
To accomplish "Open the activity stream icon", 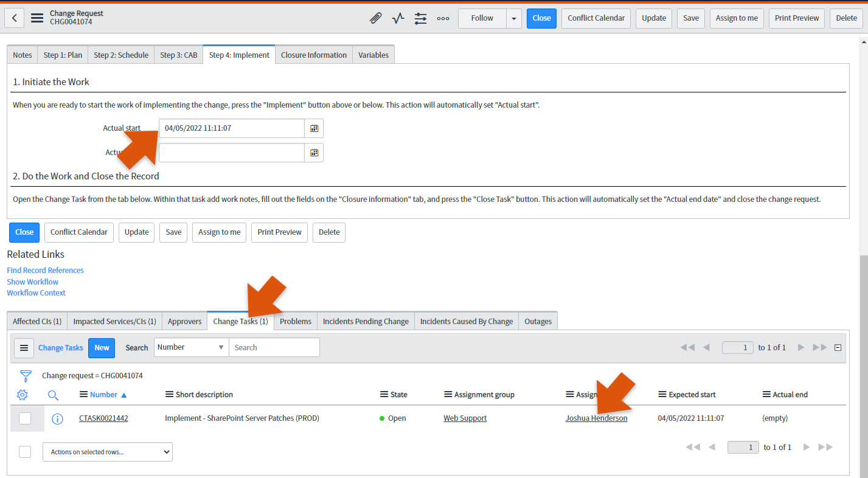I will pos(398,18).
